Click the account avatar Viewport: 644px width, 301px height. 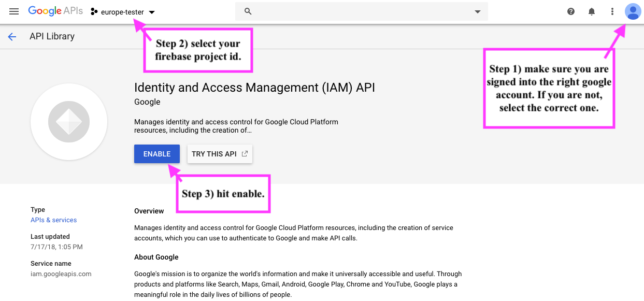[x=633, y=11]
